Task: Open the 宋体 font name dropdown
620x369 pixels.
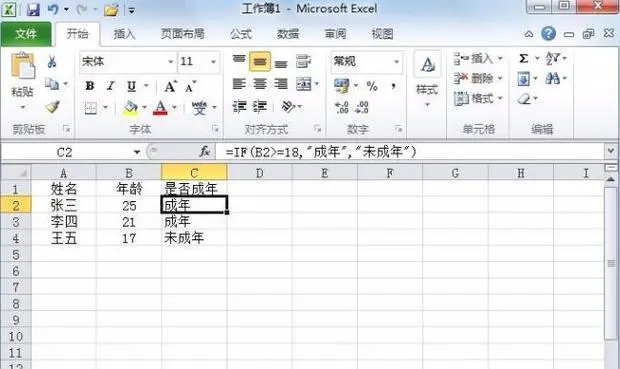Action: [170, 62]
